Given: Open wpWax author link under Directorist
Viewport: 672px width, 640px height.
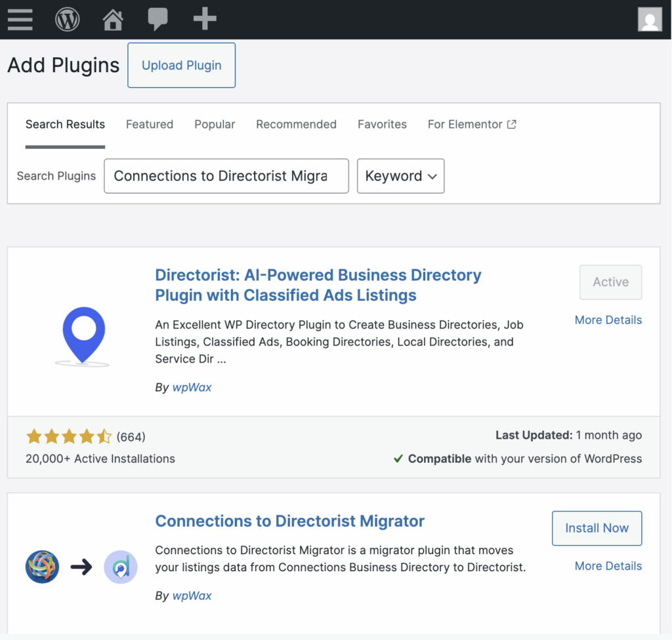Looking at the screenshot, I should point(192,388).
